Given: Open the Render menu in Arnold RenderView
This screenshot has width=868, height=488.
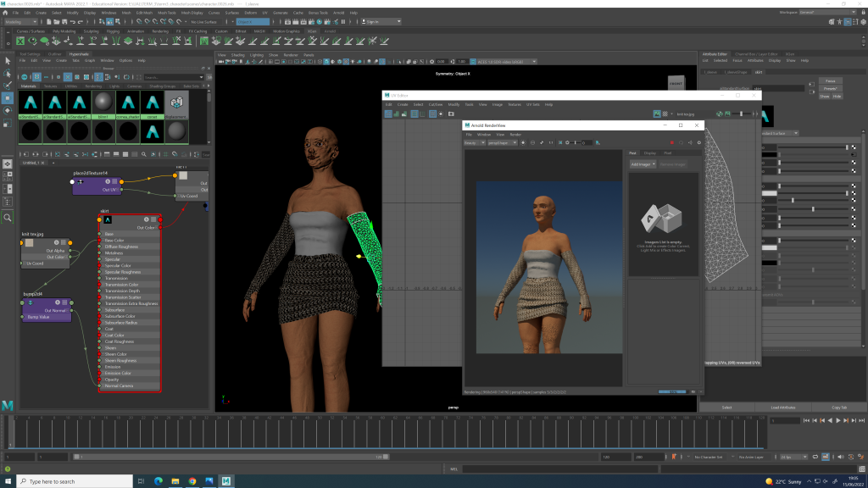Looking at the screenshot, I should [515, 135].
